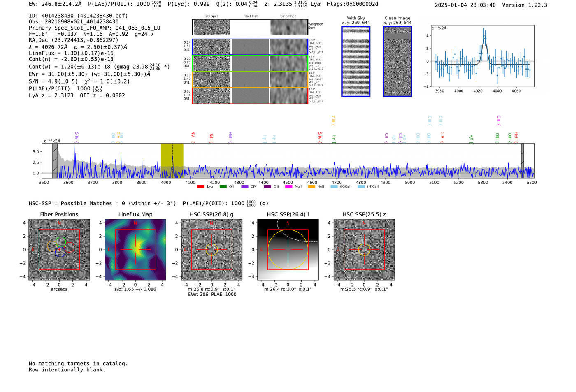Click the 's/b: 1.65 +/- 0.086' caption
The width and height of the screenshot is (576, 392).
(135, 289)
